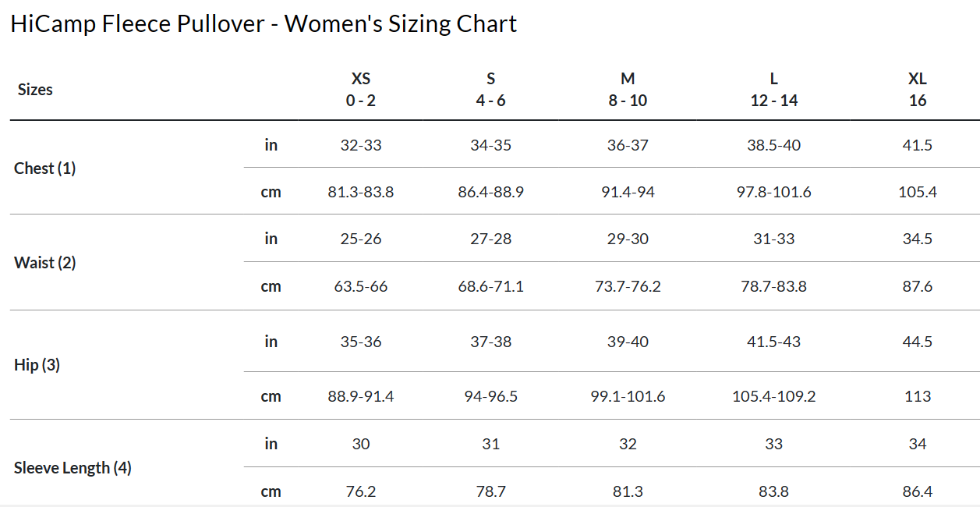Select the S 4 - 6 size column header
The height and width of the screenshot is (507, 980).
[x=491, y=90]
